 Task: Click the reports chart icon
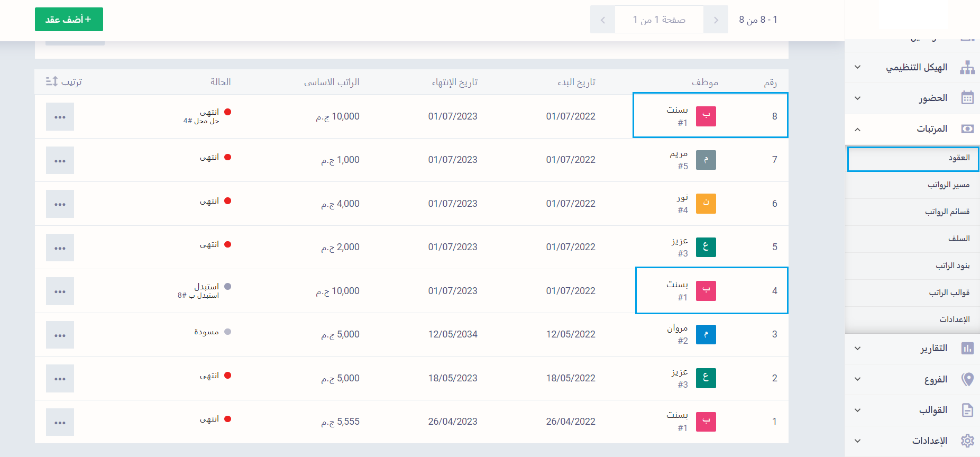click(967, 349)
